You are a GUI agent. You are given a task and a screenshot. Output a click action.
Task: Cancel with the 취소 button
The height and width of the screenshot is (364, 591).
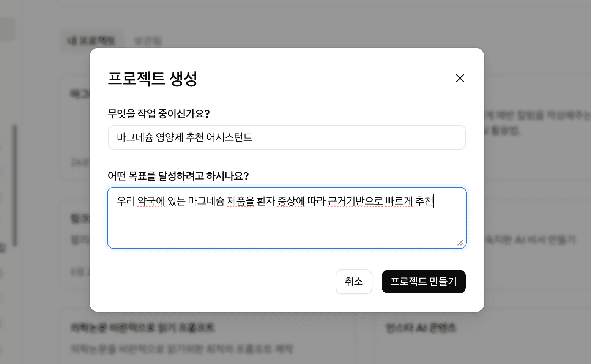click(x=354, y=282)
